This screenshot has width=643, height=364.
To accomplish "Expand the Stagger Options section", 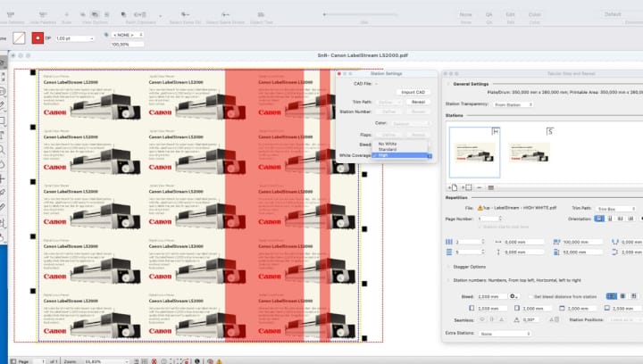I will tap(448, 267).
